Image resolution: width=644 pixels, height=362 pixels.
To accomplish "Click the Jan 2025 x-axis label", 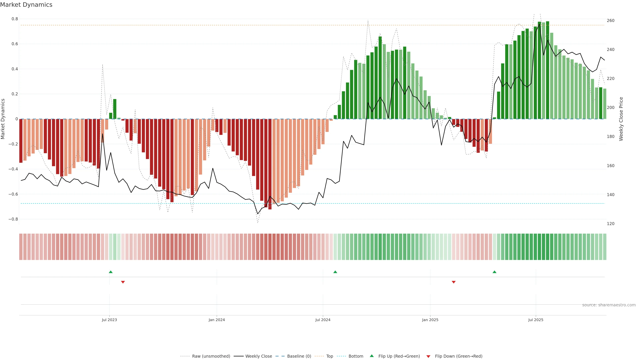I will click(430, 320).
